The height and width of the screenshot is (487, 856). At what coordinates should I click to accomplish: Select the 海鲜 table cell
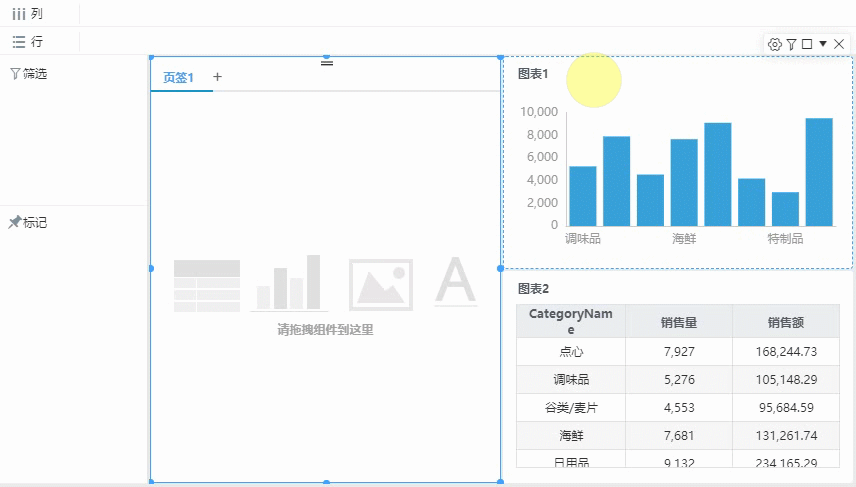[x=570, y=436]
